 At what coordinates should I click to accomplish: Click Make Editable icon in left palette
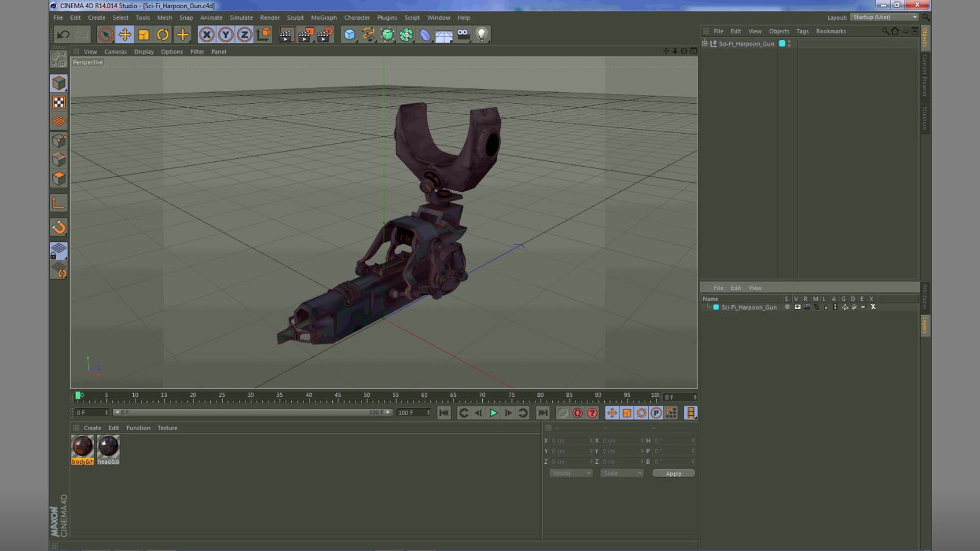coord(59,59)
